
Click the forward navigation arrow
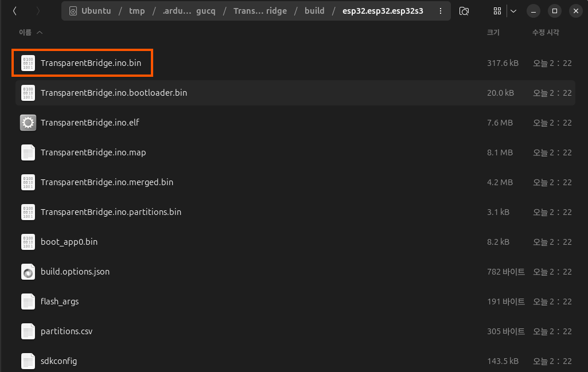[37, 11]
